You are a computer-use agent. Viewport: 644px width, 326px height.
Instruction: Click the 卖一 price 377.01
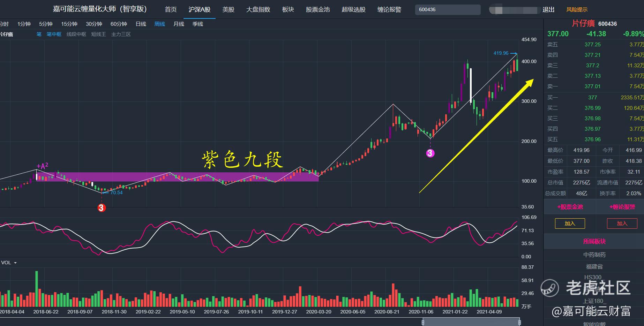tap(593, 86)
